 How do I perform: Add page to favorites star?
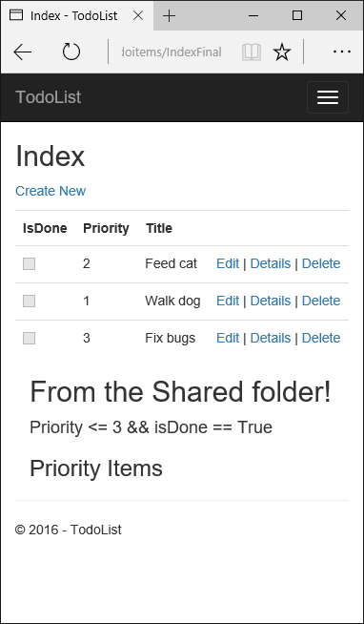[282, 52]
